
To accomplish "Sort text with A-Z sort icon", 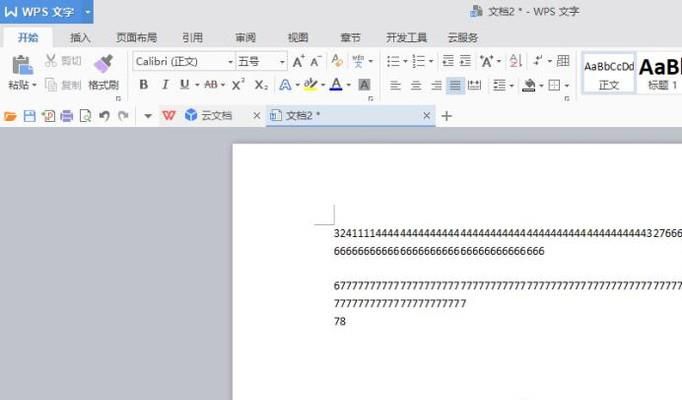I will coord(516,61).
